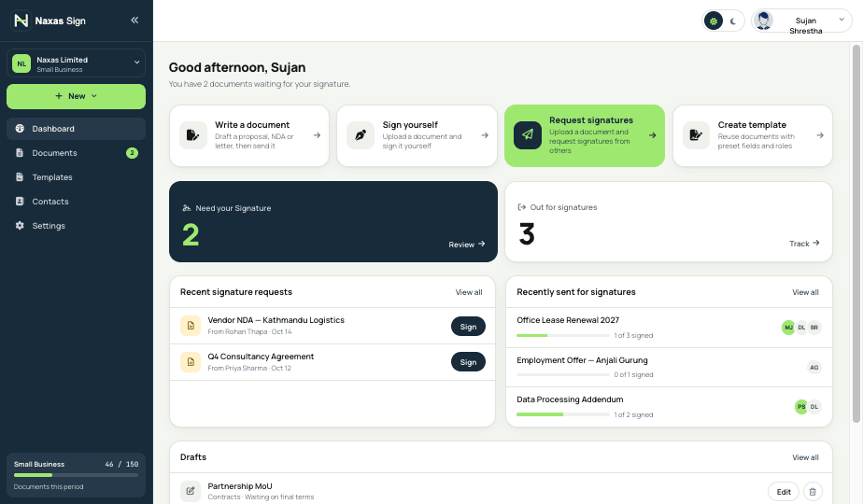Image resolution: width=863 pixels, height=504 pixels.
Task: Click Q4 Consultancy Agreement document icon
Action: tap(191, 362)
